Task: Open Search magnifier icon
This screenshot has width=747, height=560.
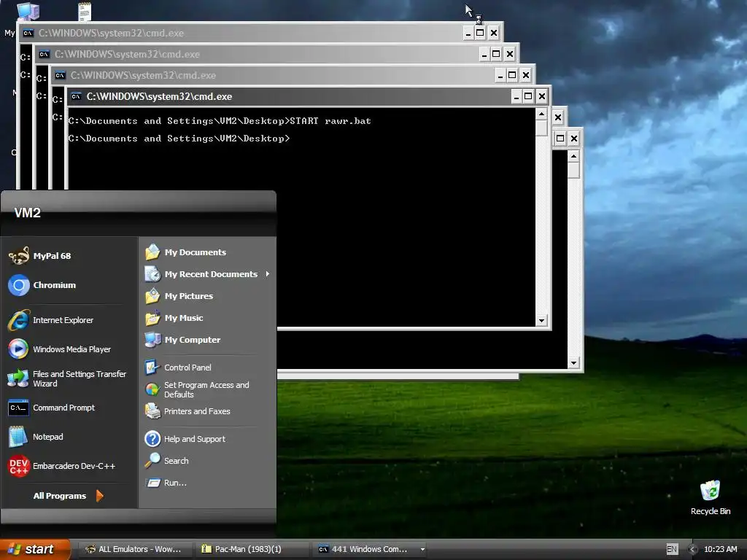Action: point(152,461)
